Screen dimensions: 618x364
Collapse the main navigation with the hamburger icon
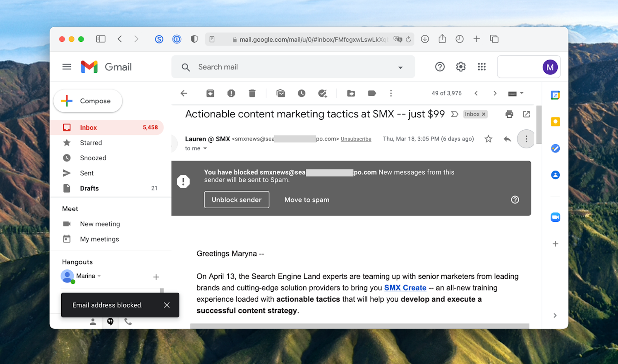coord(67,67)
